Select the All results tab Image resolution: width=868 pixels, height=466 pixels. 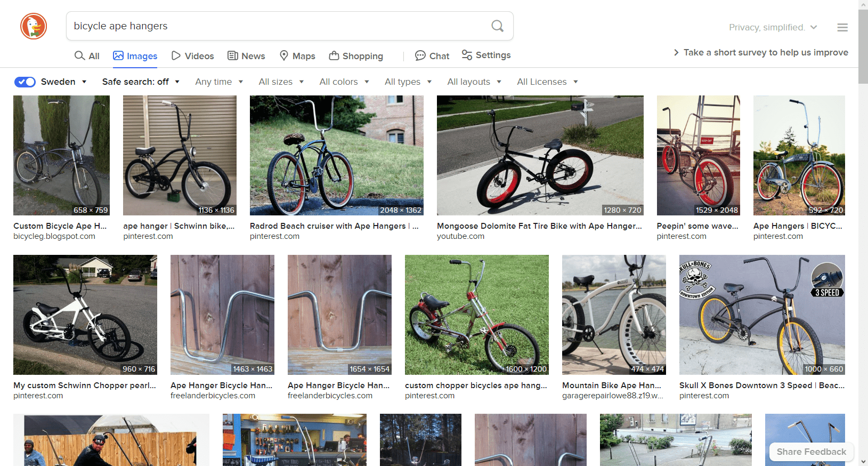click(87, 56)
